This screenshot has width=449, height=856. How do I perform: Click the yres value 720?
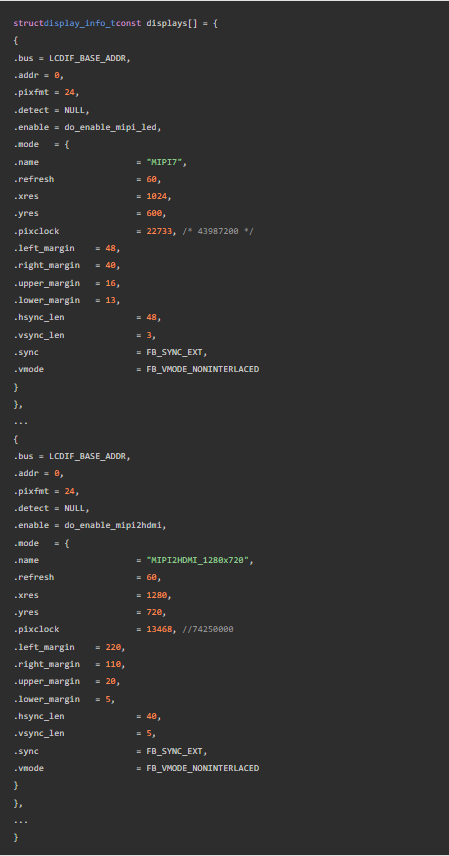click(x=155, y=612)
